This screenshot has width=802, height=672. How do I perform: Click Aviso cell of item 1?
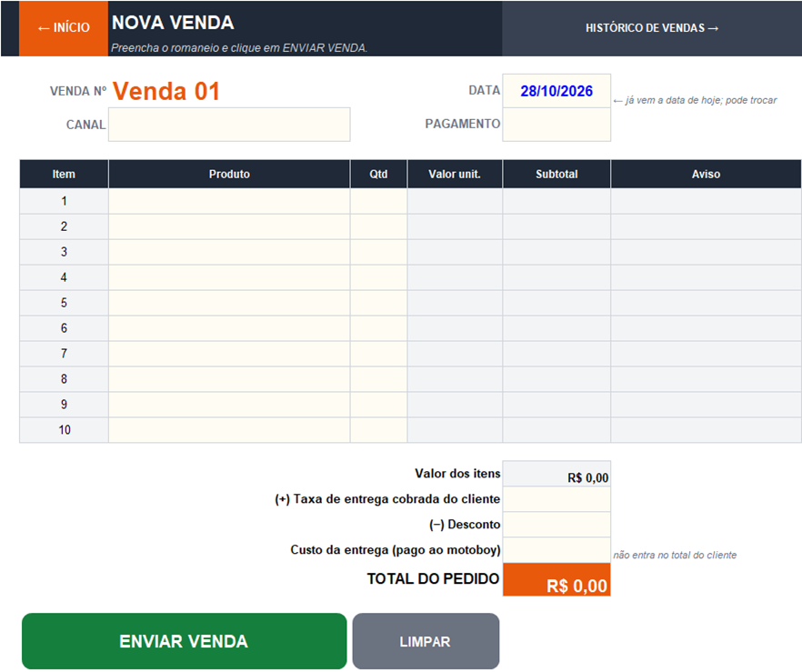(706, 201)
